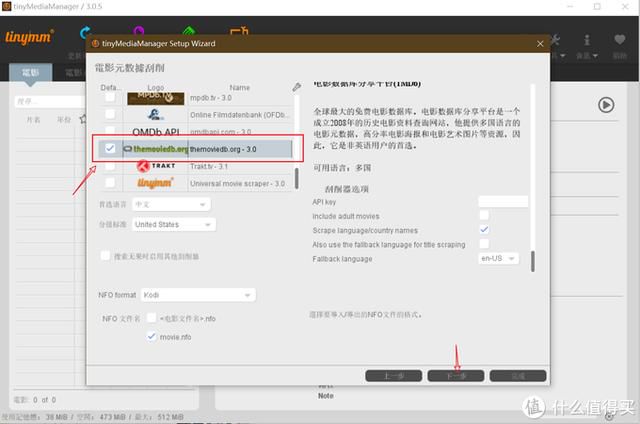Open the info menu icon in main toolbar
This screenshot has width=640, height=424.
point(587,40)
